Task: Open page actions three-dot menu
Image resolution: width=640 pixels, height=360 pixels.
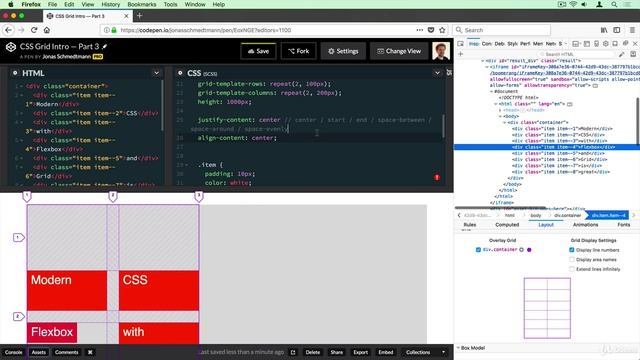Action: click(x=420, y=30)
